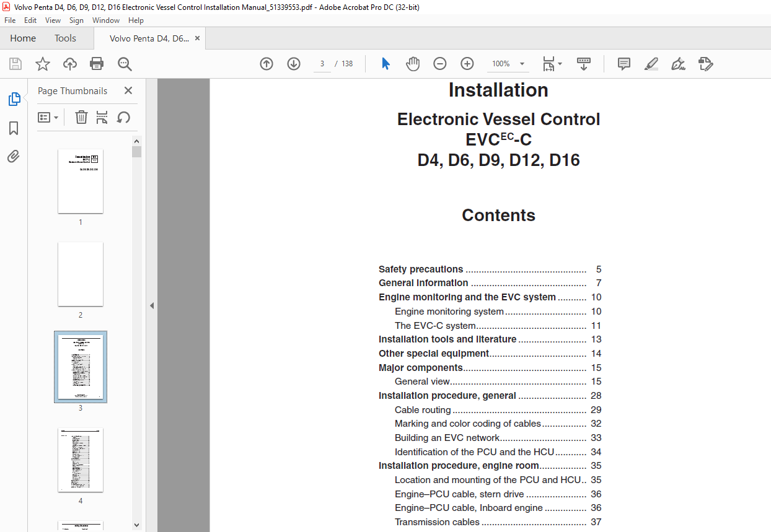Image resolution: width=771 pixels, height=532 pixels.
Task: Go to next page arrow
Action: pos(294,64)
